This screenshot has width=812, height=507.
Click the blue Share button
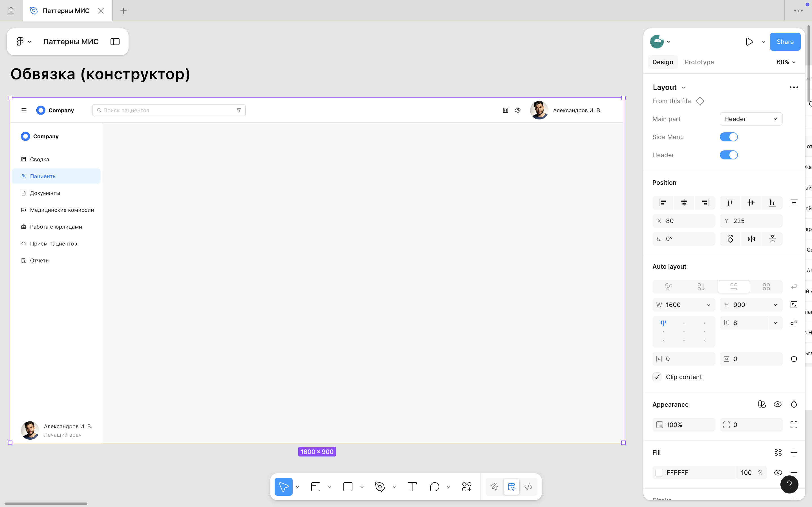pos(785,42)
